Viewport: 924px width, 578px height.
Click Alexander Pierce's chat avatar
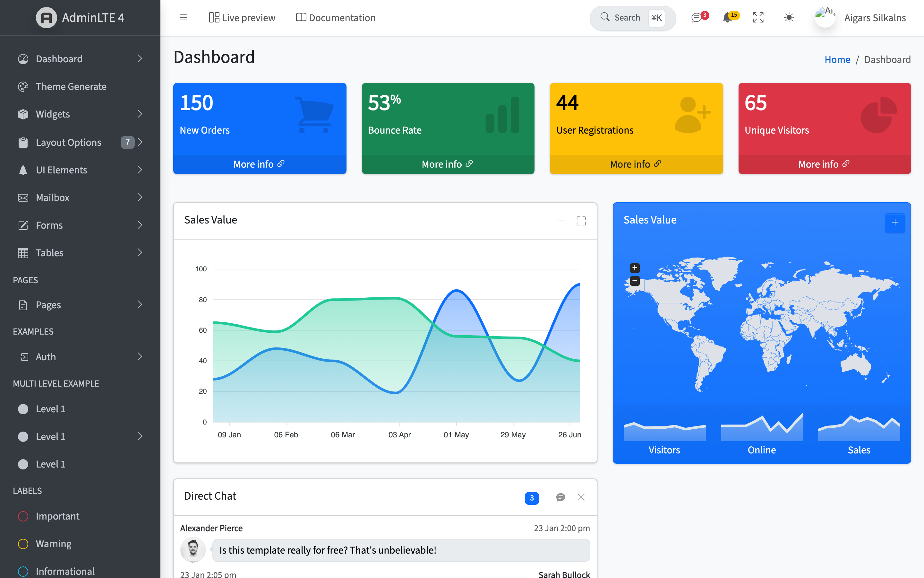[x=193, y=550]
